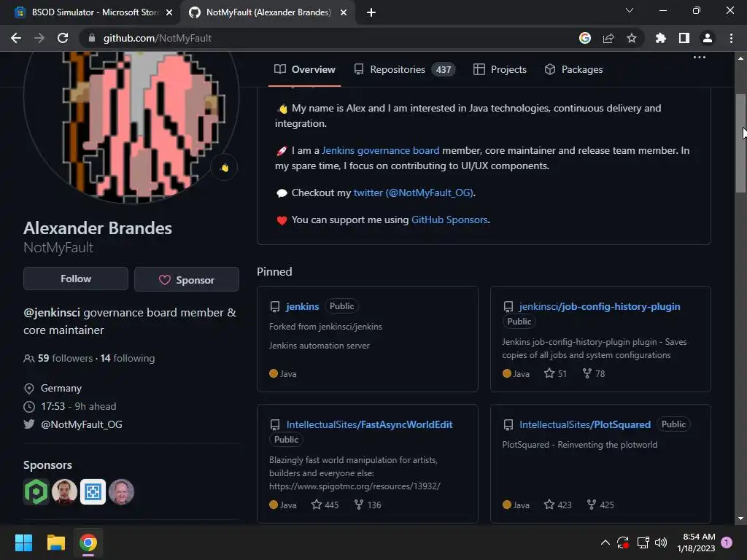
Task: Click the waving hand status badge
Action: coord(225,168)
